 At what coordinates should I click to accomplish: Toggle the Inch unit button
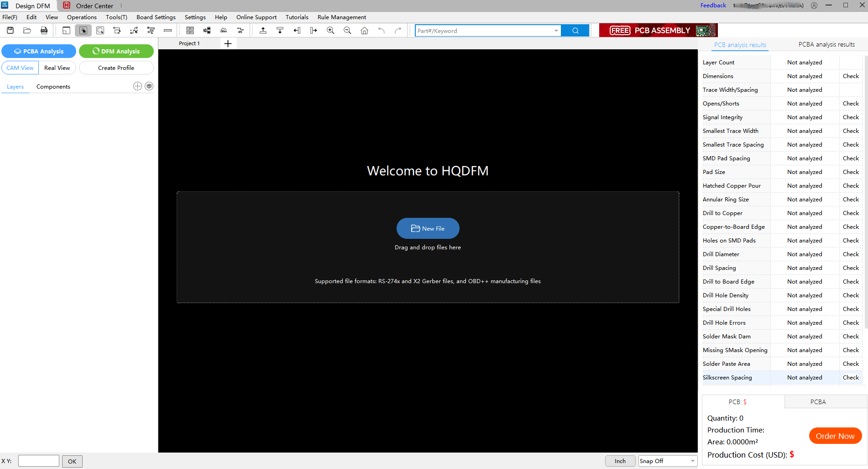(x=620, y=461)
